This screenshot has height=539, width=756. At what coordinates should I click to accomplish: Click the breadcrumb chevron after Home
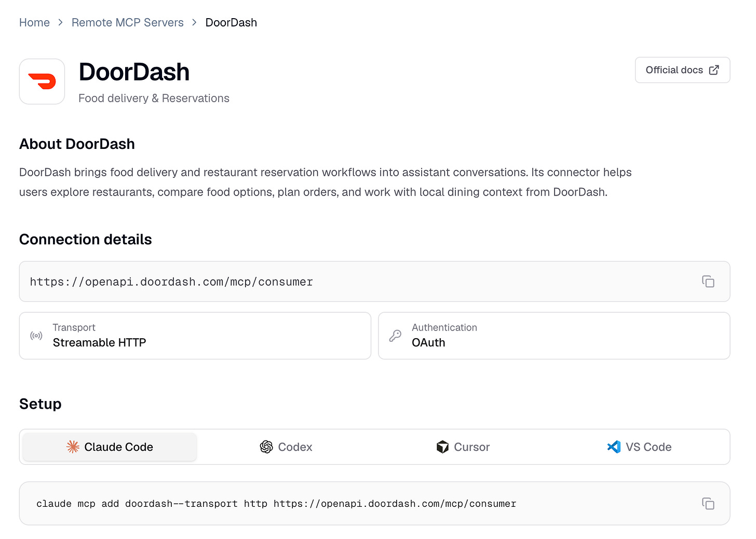61,23
